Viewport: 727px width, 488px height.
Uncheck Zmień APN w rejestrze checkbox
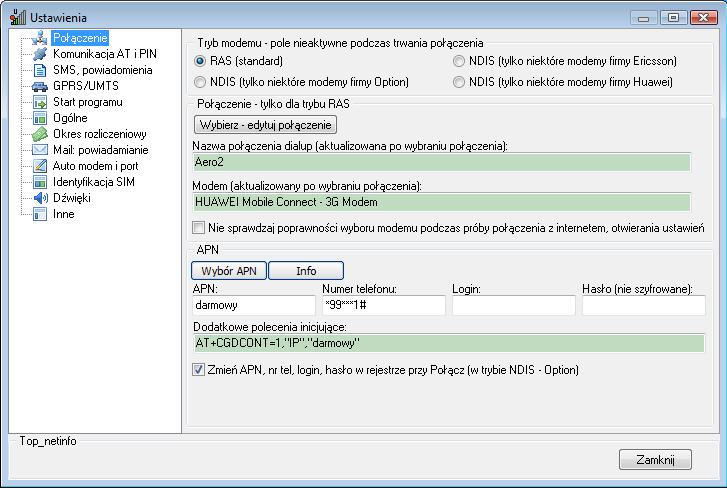[x=199, y=370]
